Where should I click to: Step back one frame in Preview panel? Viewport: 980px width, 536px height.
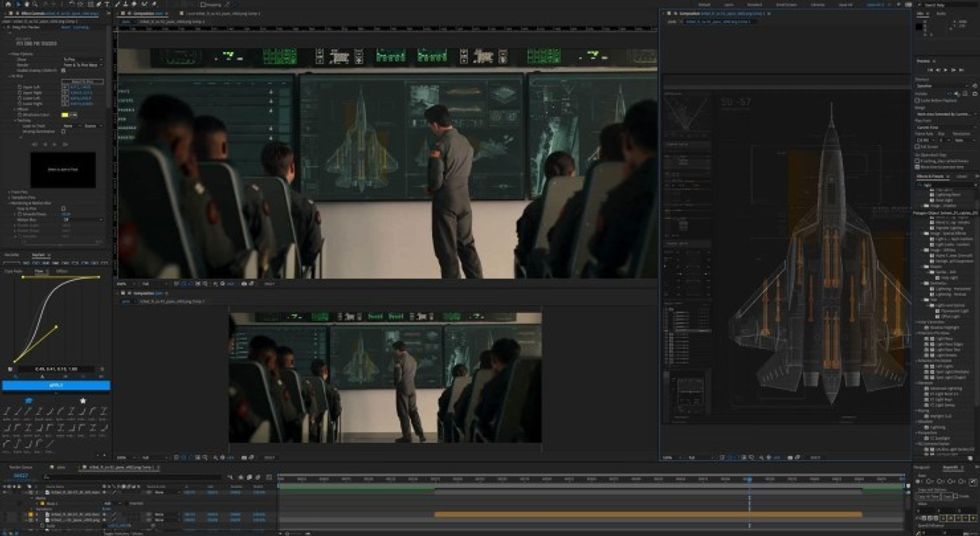[x=938, y=70]
